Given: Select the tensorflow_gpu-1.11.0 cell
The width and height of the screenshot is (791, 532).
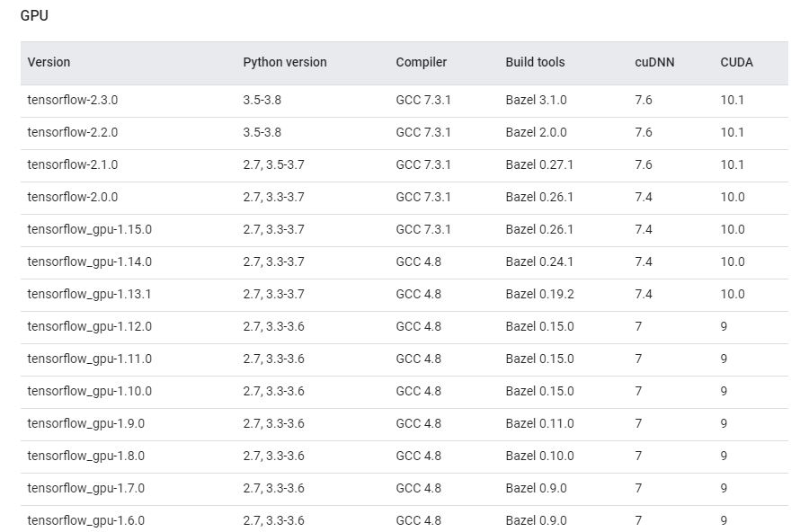Looking at the screenshot, I should [x=90, y=359].
